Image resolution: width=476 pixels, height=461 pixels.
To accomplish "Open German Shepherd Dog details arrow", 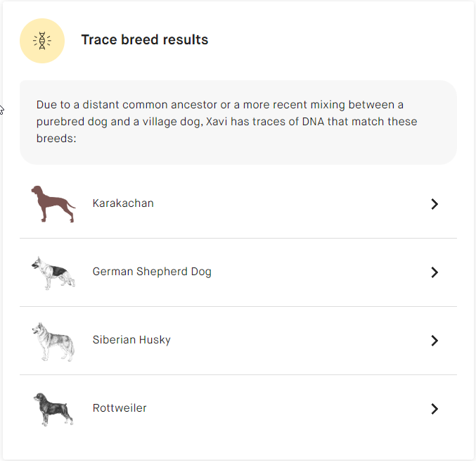I will click(x=435, y=272).
